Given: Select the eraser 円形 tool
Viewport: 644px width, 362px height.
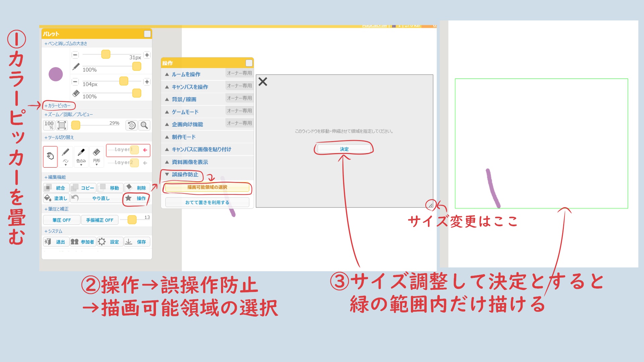Looking at the screenshot, I should [x=97, y=156].
